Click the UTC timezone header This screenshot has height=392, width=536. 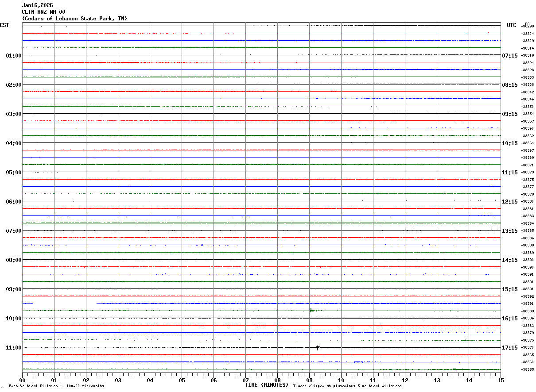512,25
